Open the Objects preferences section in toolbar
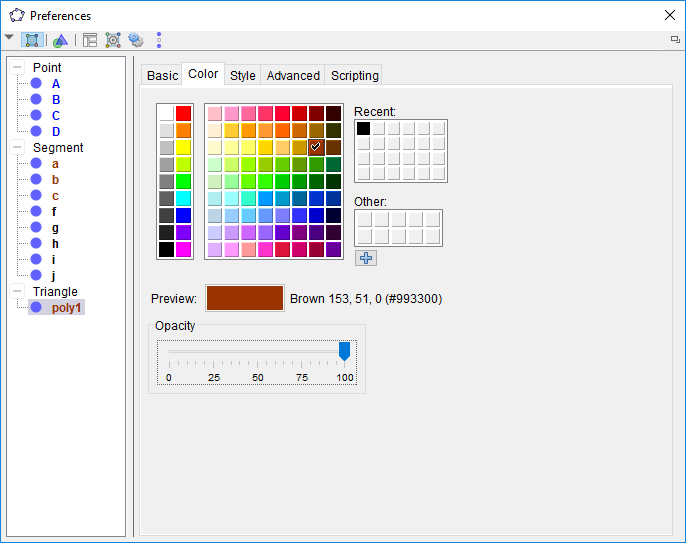The image size is (686, 543). click(33, 40)
